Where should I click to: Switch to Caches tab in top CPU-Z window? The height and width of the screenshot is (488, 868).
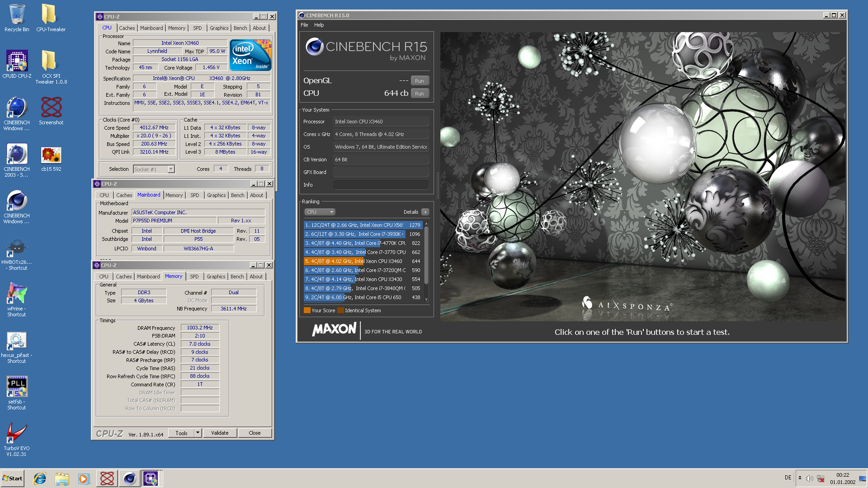(127, 28)
